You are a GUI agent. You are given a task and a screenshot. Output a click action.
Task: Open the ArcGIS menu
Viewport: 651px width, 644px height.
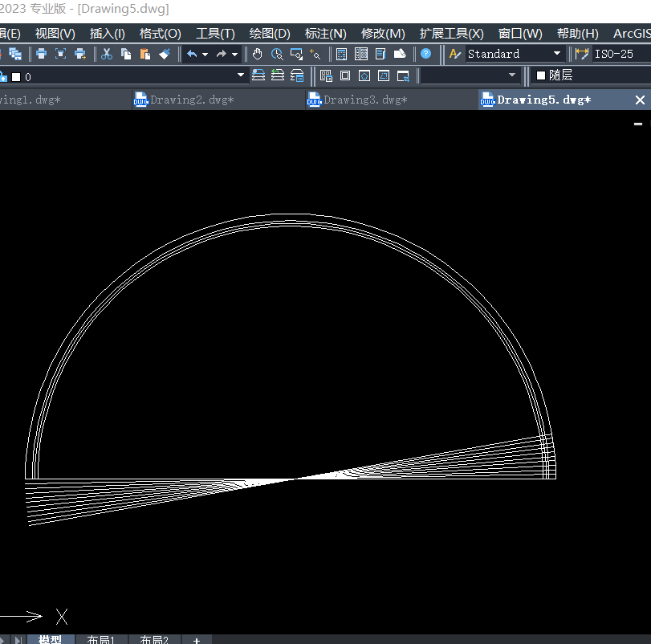[x=632, y=34]
